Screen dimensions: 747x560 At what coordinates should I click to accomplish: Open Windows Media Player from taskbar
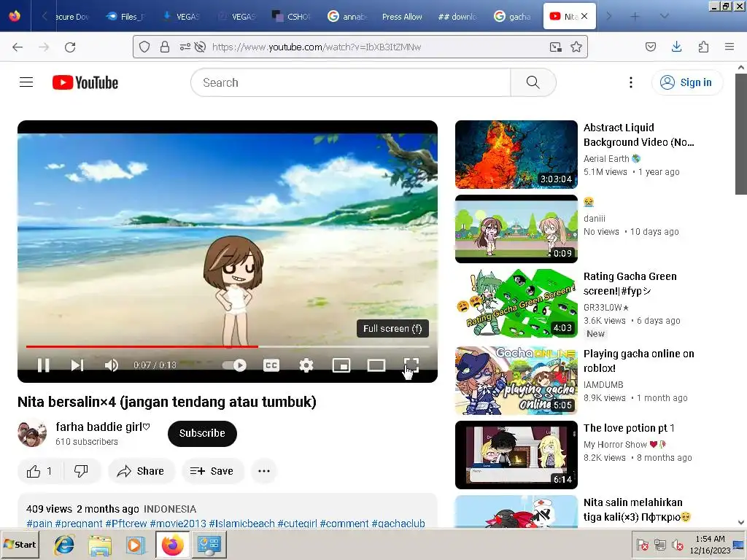pyautogui.click(x=135, y=544)
